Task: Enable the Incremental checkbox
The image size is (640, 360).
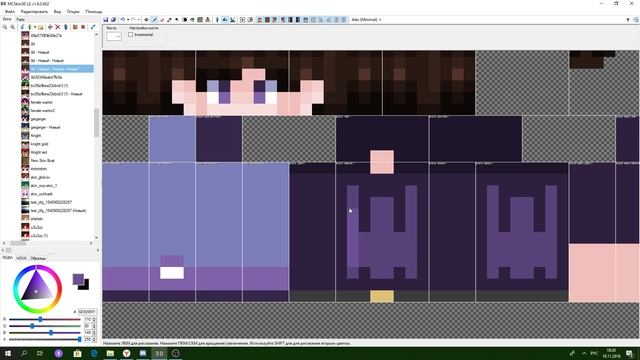Action: click(x=131, y=35)
